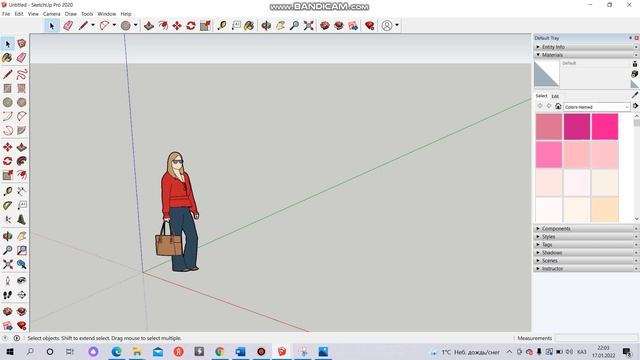This screenshot has height=360, width=640.
Task: Select the Circle tool in the left palette
Action: [x=7, y=102]
